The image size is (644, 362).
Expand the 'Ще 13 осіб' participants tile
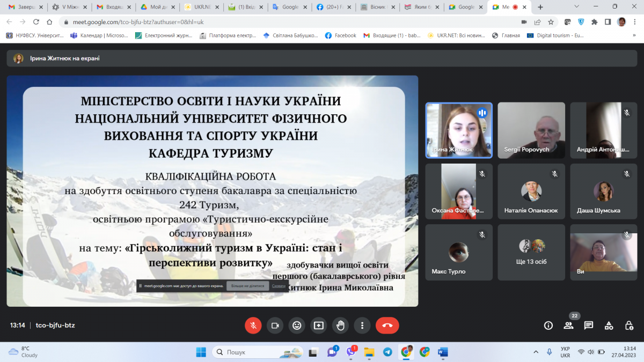(x=531, y=252)
